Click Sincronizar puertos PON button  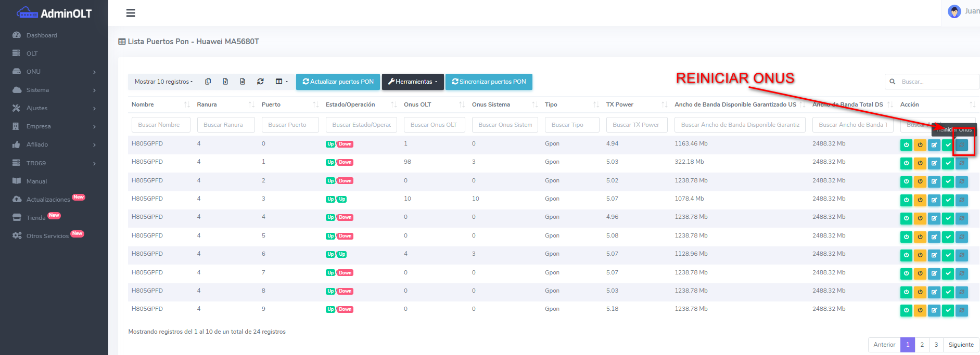pos(489,82)
